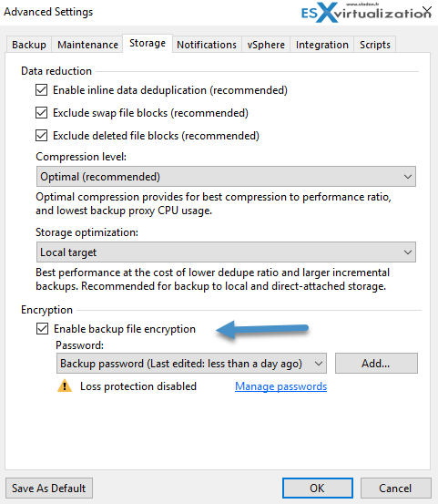The width and height of the screenshot is (438, 504).
Task: Expand the Storage optimization dropdown
Action: [226, 252]
